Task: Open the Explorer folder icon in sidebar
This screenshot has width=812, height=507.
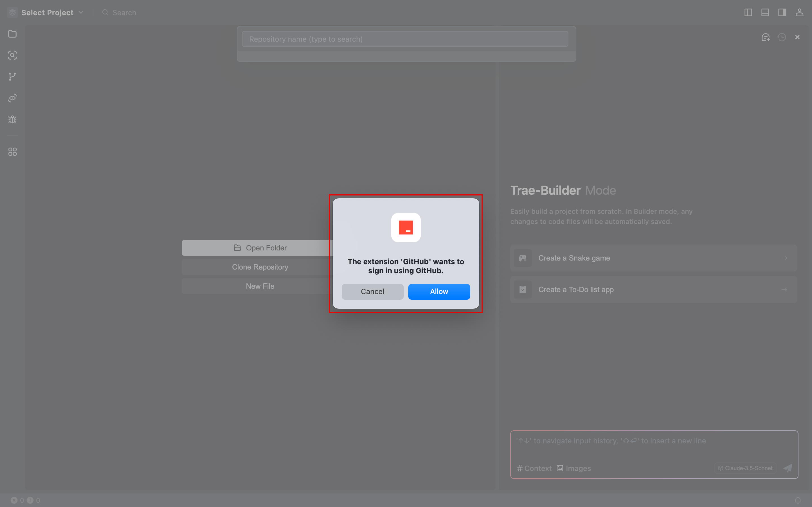Action: 12,34
